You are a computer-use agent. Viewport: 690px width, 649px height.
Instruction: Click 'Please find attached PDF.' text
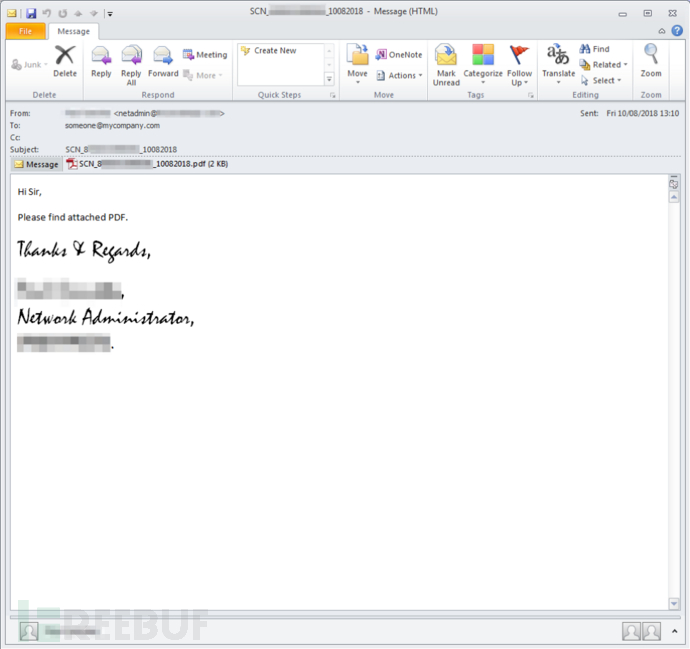73,217
